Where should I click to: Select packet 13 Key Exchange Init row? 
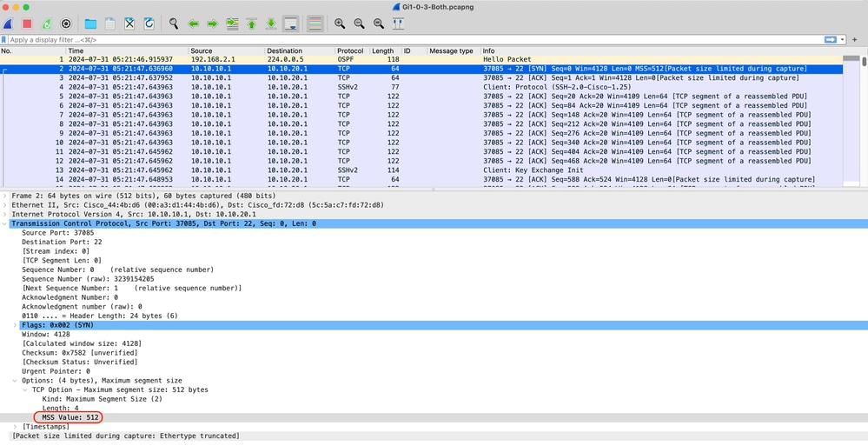[x=421, y=170]
